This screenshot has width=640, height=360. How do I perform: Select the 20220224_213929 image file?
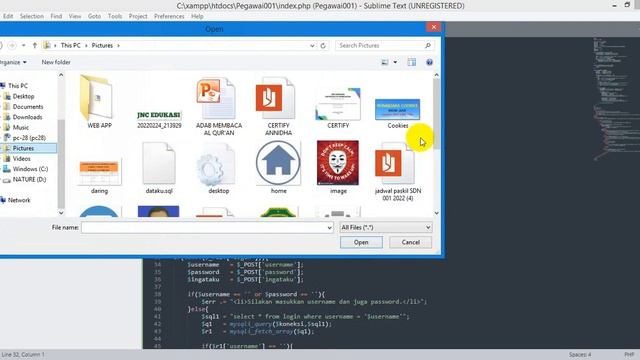(159, 118)
